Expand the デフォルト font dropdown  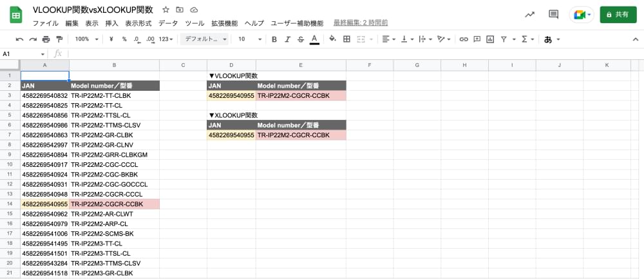(206, 39)
